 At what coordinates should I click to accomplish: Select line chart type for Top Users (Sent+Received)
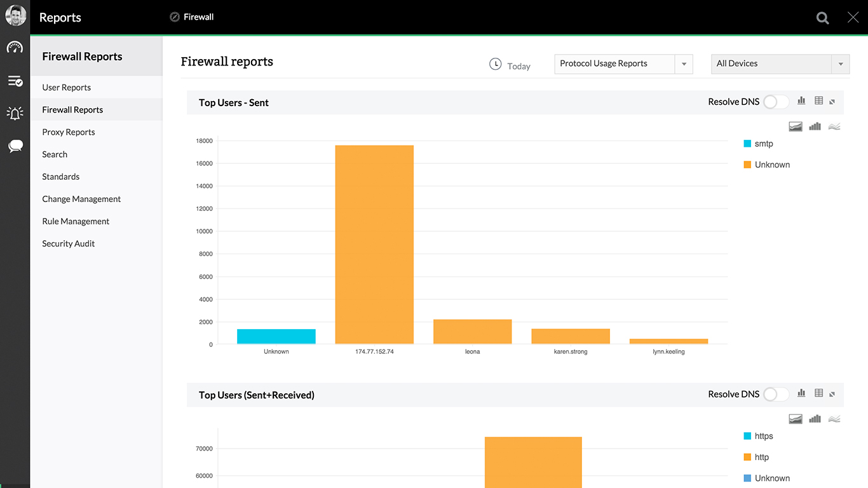(834, 419)
